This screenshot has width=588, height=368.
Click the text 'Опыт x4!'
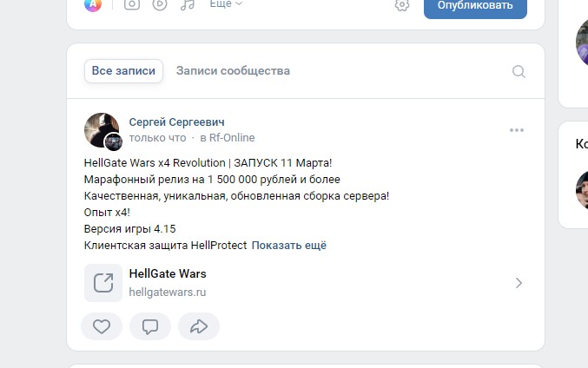107,213
